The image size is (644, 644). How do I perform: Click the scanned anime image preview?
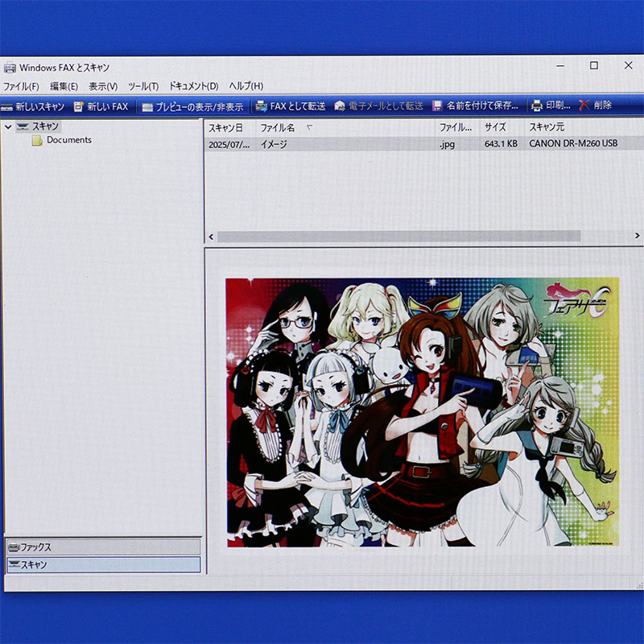pyautogui.click(x=422, y=412)
